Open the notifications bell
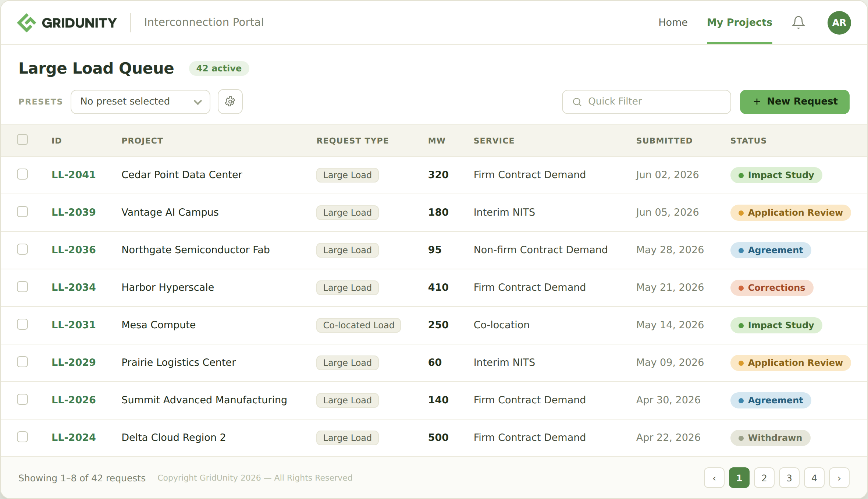The width and height of the screenshot is (868, 499). (798, 22)
